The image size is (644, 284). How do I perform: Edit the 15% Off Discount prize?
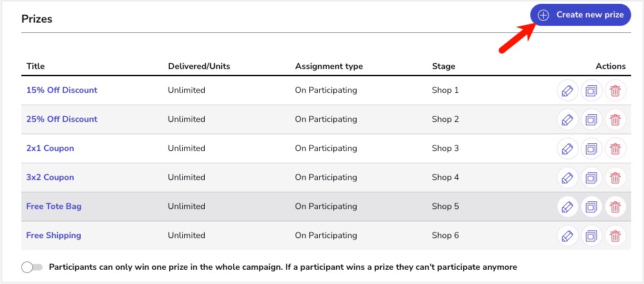pyautogui.click(x=567, y=91)
